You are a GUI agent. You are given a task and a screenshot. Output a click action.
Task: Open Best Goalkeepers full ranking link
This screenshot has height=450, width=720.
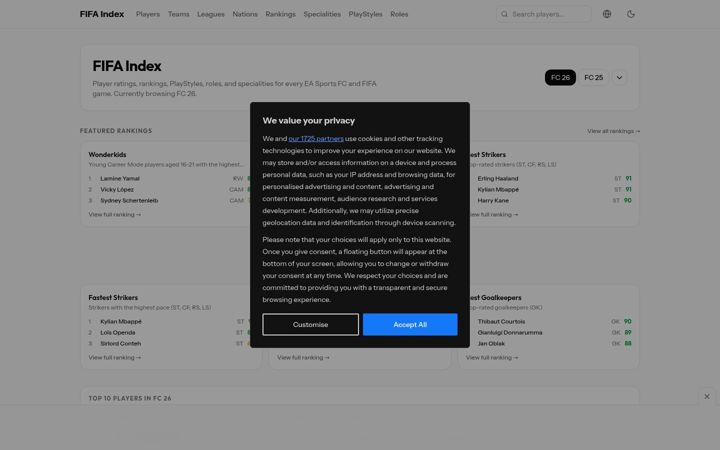(492, 358)
